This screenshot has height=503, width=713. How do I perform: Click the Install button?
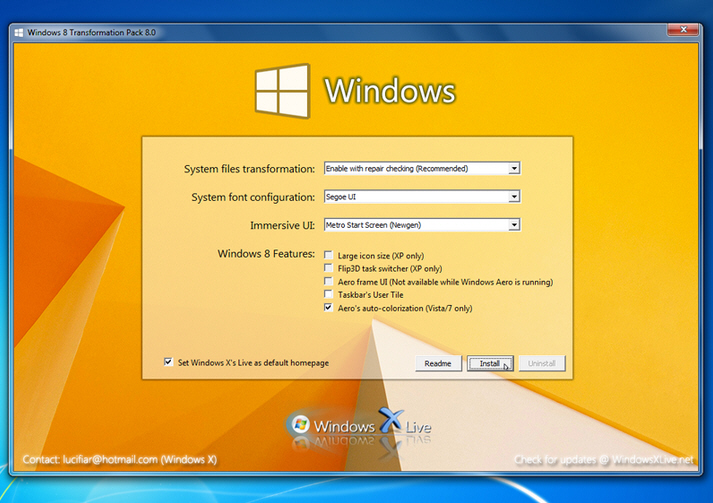(x=490, y=363)
